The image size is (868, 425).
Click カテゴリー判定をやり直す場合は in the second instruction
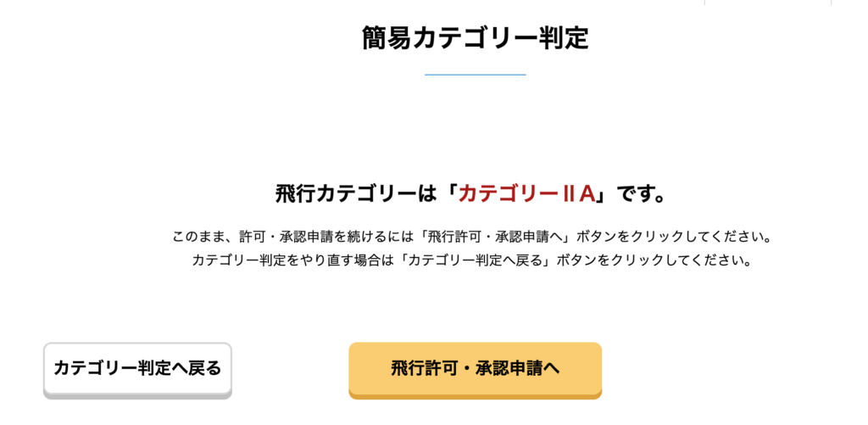[x=294, y=260]
